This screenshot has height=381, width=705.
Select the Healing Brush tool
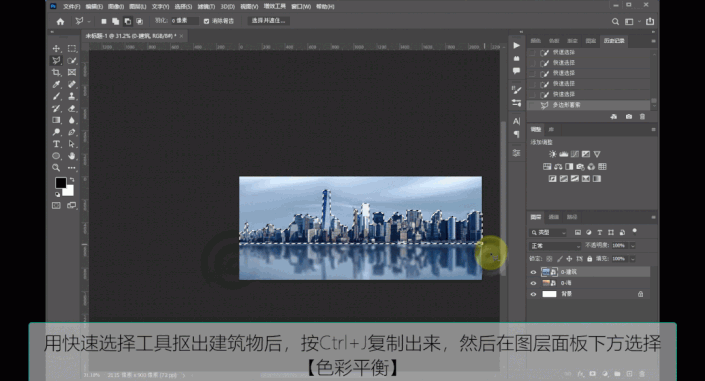[x=71, y=85]
